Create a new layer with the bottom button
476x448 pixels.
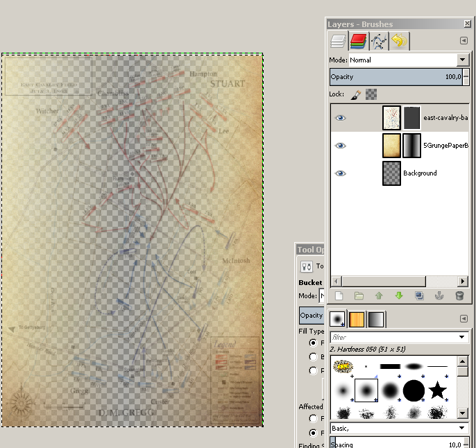coord(339,295)
